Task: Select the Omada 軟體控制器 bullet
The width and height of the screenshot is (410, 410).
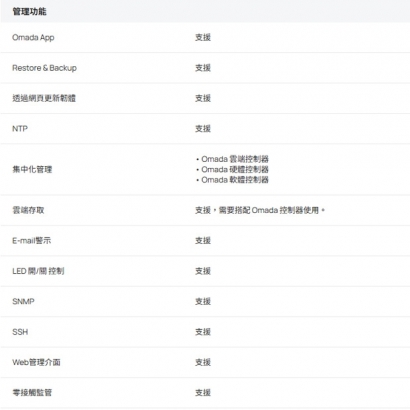Action: click(x=232, y=180)
